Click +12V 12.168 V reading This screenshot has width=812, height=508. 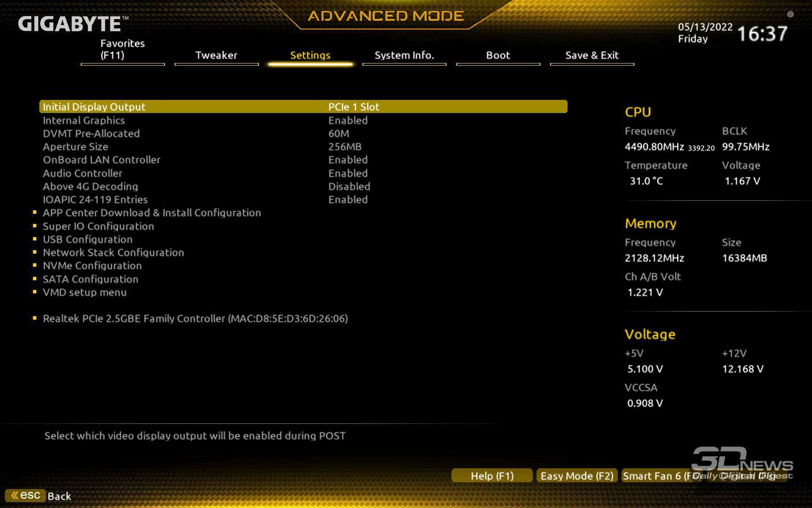point(743,369)
